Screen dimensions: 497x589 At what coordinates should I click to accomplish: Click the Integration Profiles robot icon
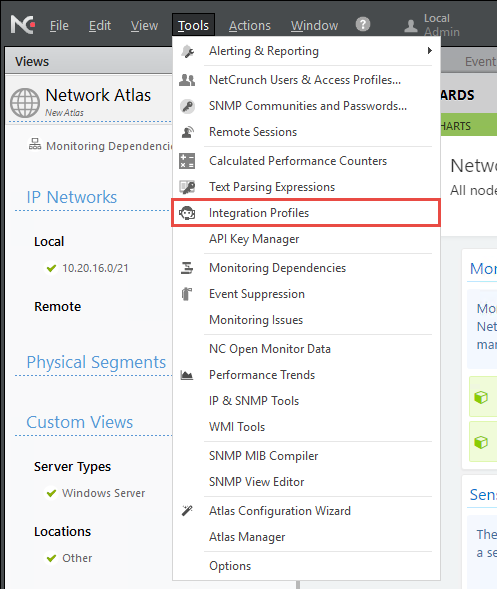[x=187, y=213]
